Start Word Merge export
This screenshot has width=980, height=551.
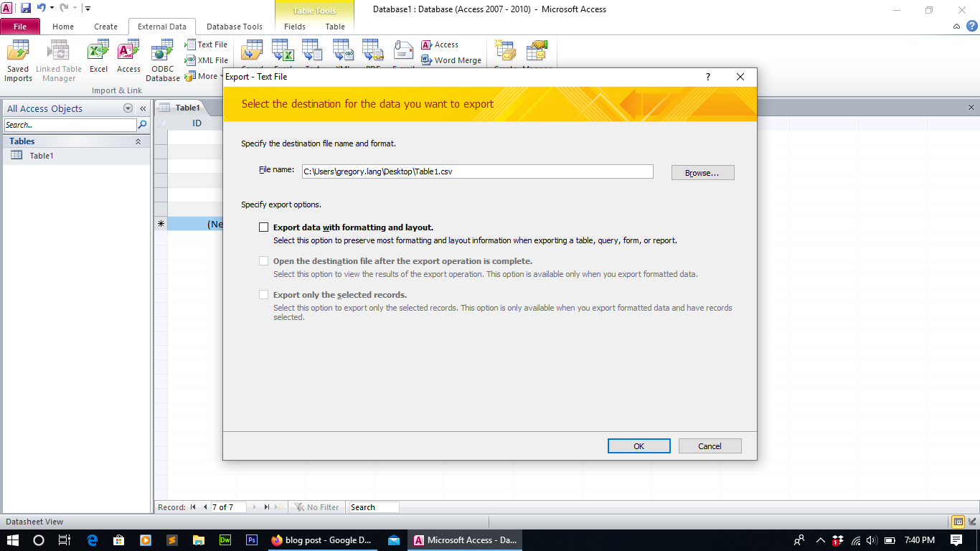pos(451,60)
